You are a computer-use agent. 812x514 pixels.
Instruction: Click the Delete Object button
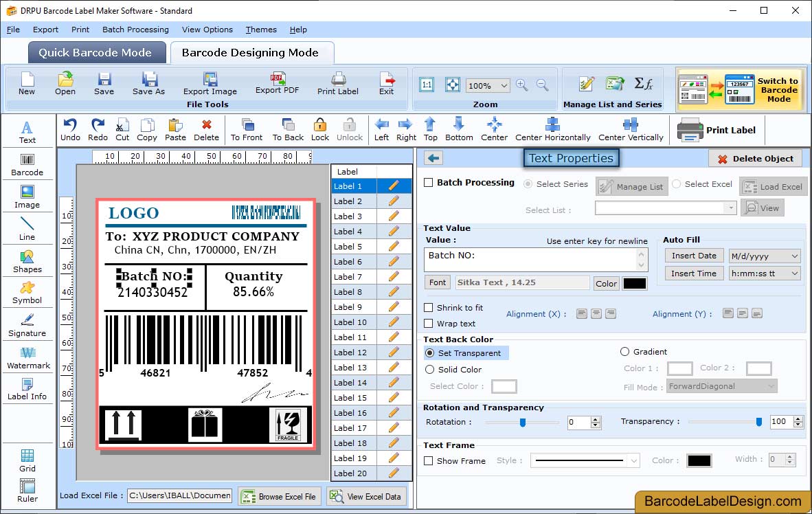755,159
